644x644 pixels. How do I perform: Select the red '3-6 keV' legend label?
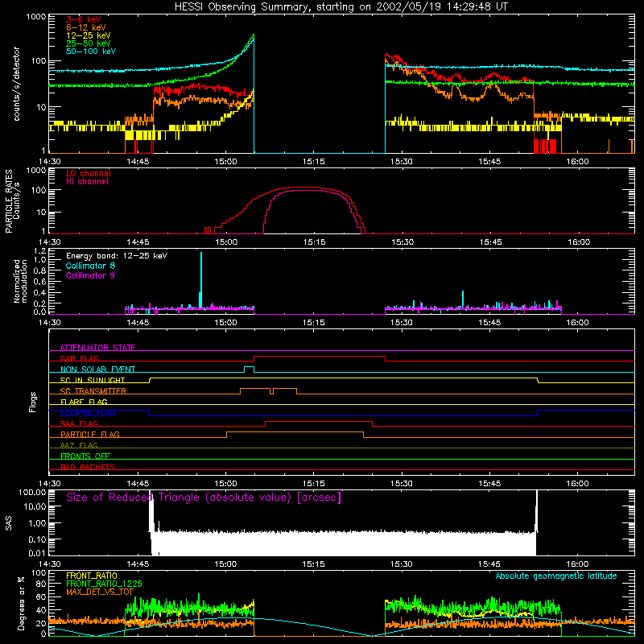click(x=84, y=19)
